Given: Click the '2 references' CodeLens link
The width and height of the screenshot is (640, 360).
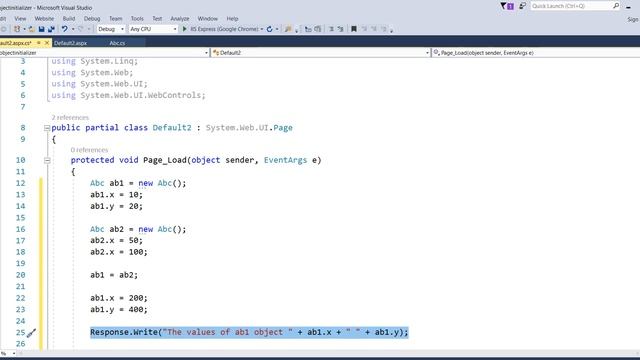Looking at the screenshot, I should point(70,118).
